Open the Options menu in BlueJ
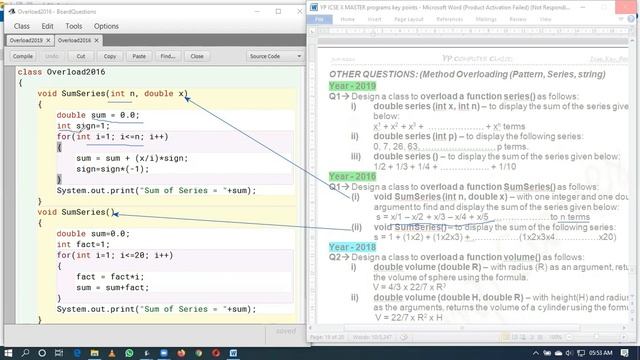 click(106, 26)
